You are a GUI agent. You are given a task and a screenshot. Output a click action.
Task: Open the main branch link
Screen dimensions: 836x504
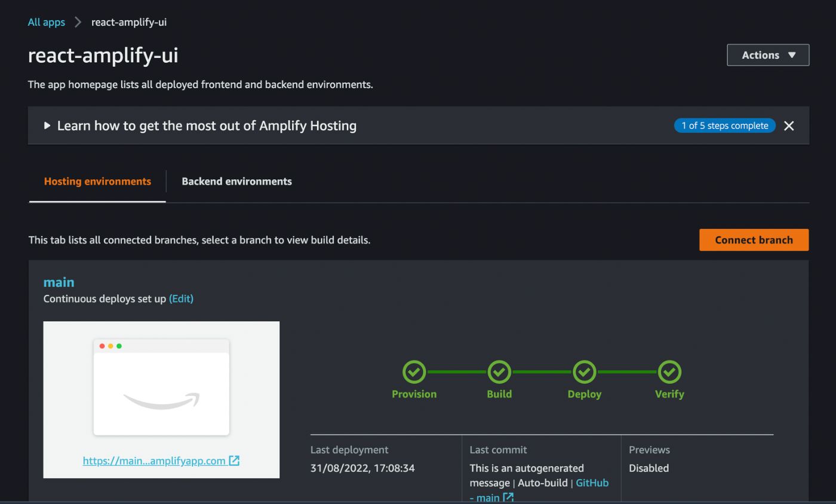pyautogui.click(x=59, y=282)
